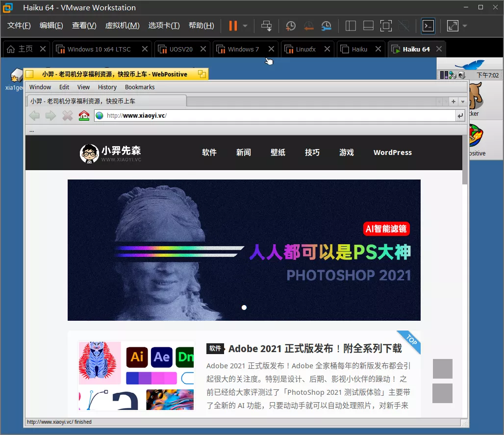Go to home page via house icon
Screen dimensions: 504x435
84,116
